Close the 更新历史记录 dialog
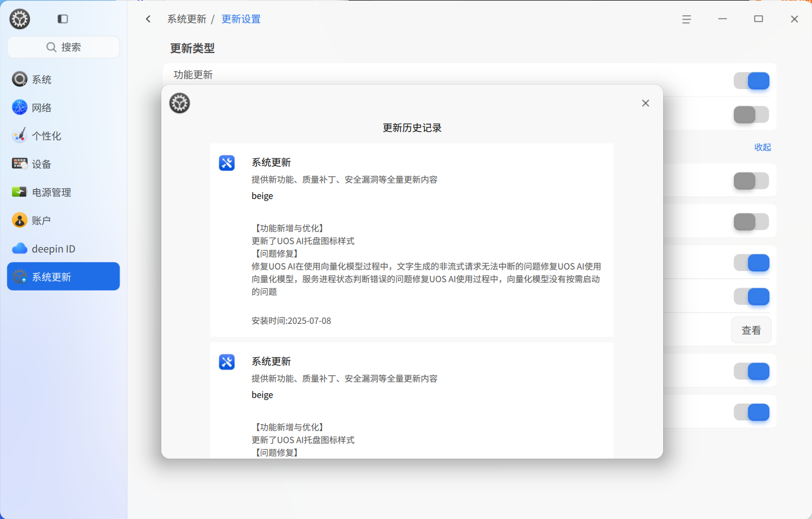 pyautogui.click(x=646, y=103)
